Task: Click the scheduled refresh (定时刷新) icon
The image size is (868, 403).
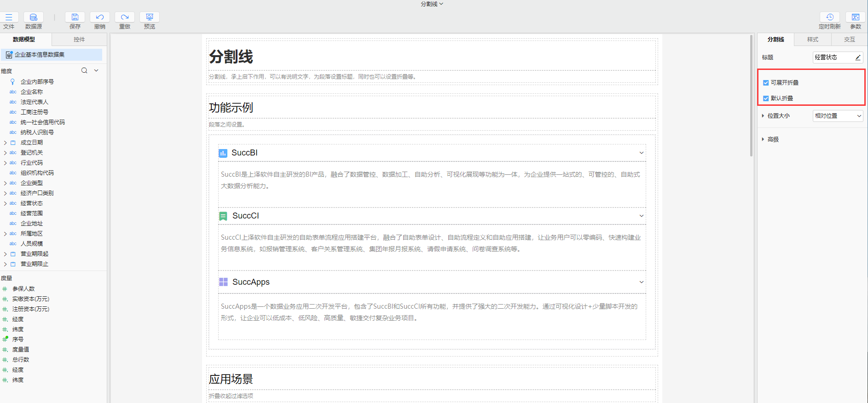Action: 829,17
